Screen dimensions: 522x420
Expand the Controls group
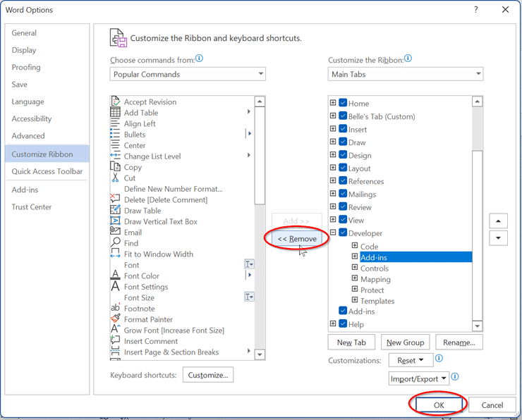tap(355, 267)
